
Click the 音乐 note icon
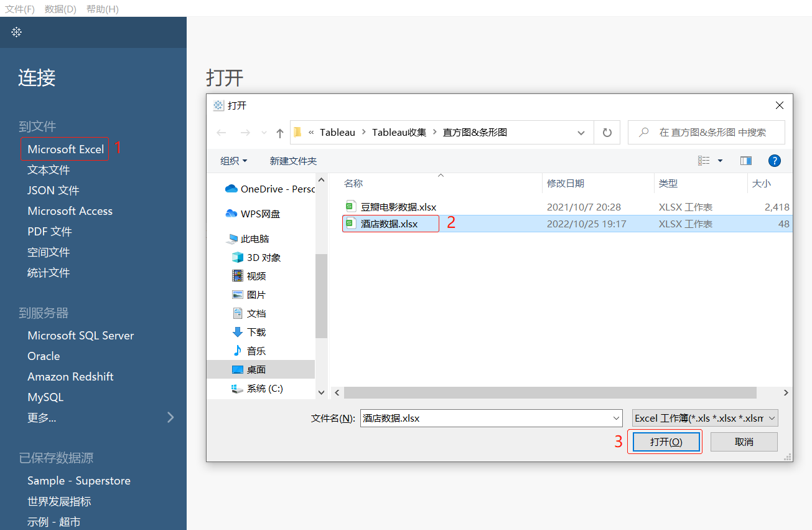[238, 351]
